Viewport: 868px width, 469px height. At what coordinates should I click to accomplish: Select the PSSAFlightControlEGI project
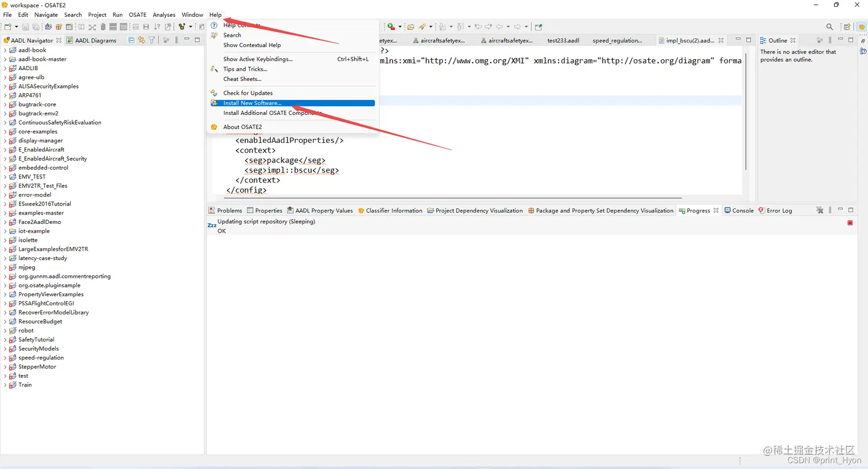pos(46,304)
